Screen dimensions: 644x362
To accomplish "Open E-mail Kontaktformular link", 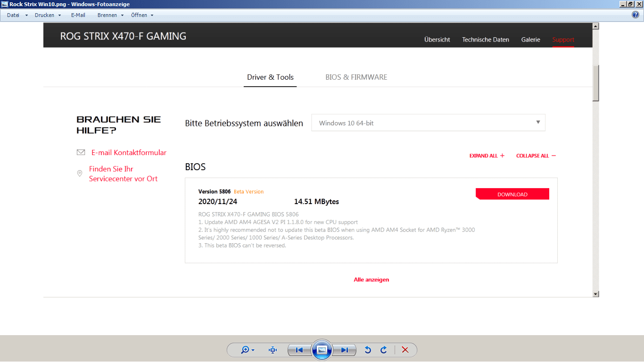I will (x=129, y=153).
